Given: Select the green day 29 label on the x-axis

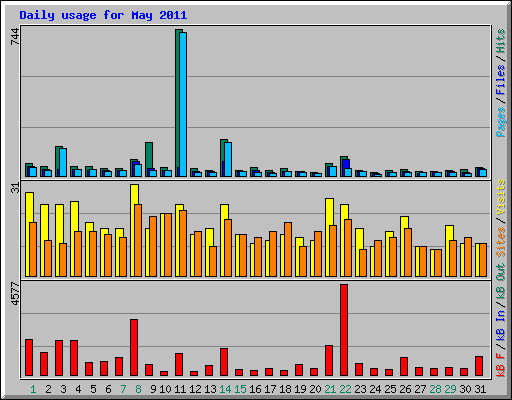Looking at the screenshot, I should 450,389.
